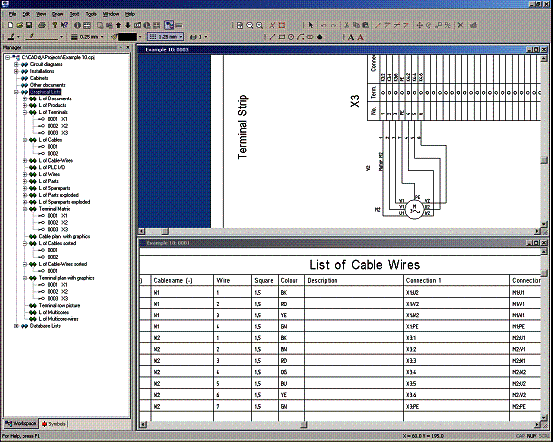Click the Connection 1 column header
553x442 pixels.
click(457, 281)
